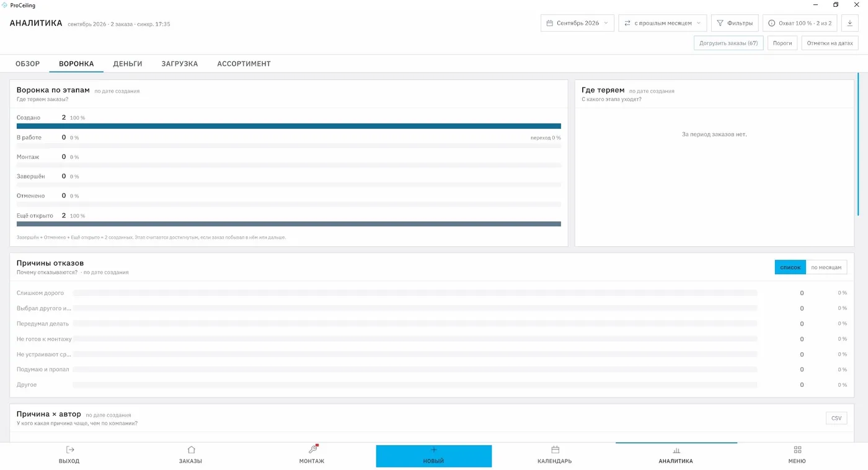Open КАЛЕНДАРЬ in the bottom bar
The image size is (868, 470).
coord(555,456)
